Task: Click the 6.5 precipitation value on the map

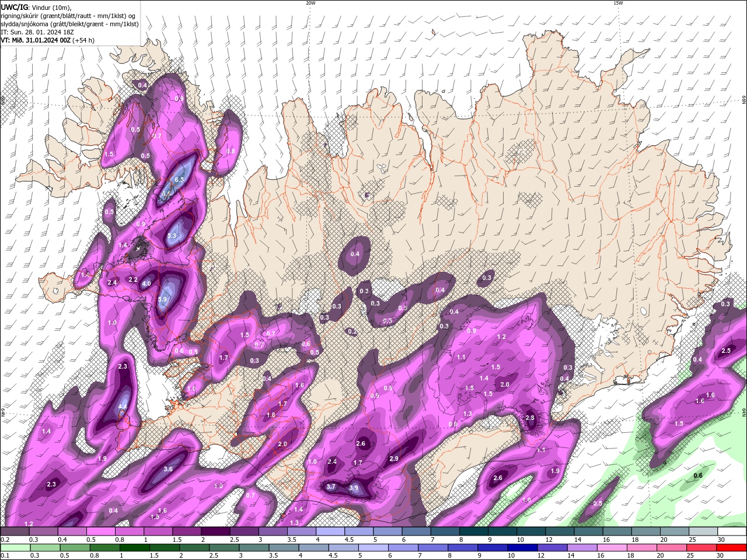Action: point(179,180)
